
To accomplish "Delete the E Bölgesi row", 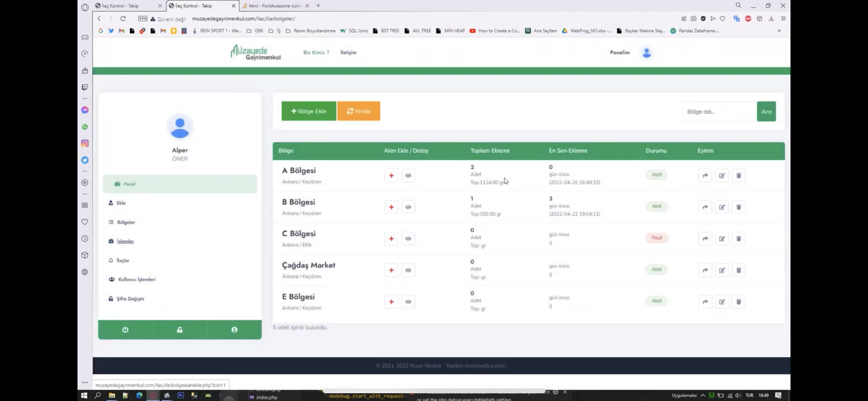I will (739, 302).
